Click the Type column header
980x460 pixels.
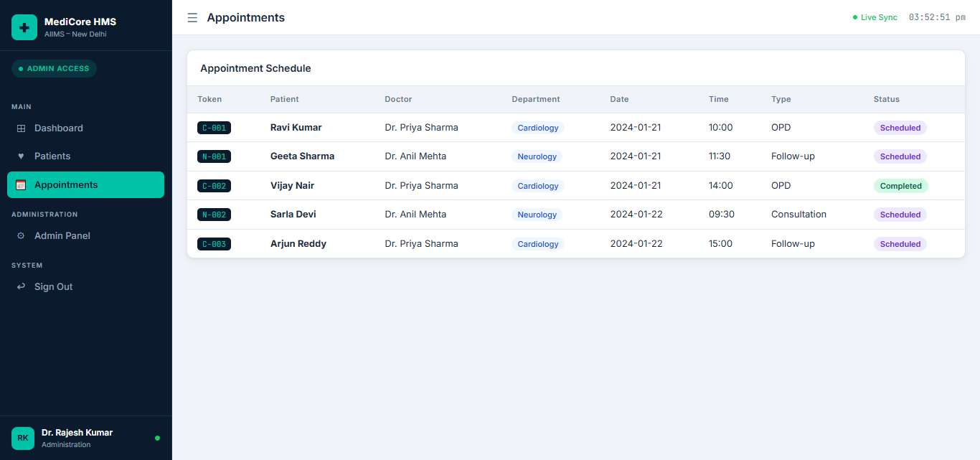click(x=781, y=100)
